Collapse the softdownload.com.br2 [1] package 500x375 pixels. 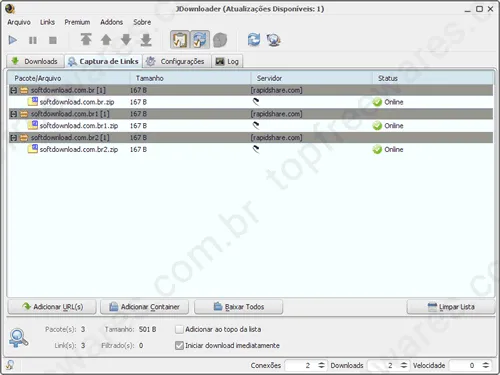[x=13, y=138]
